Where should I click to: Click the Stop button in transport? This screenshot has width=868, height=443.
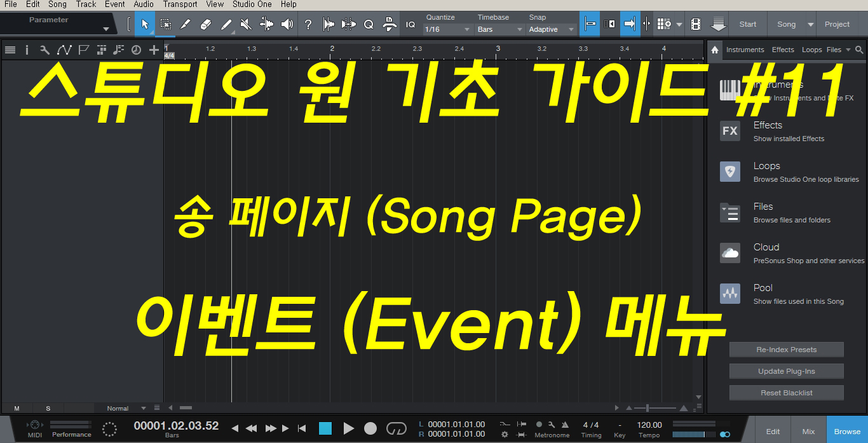pyautogui.click(x=325, y=428)
